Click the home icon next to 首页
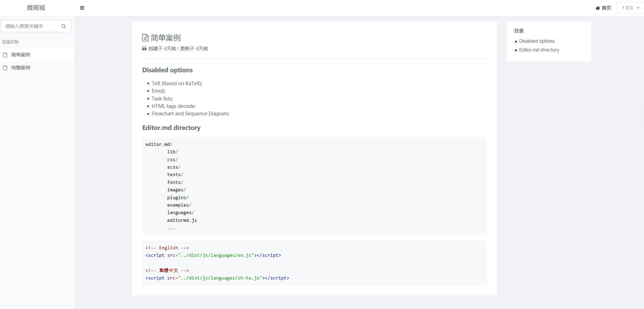This screenshot has width=644, height=309. pos(598,8)
